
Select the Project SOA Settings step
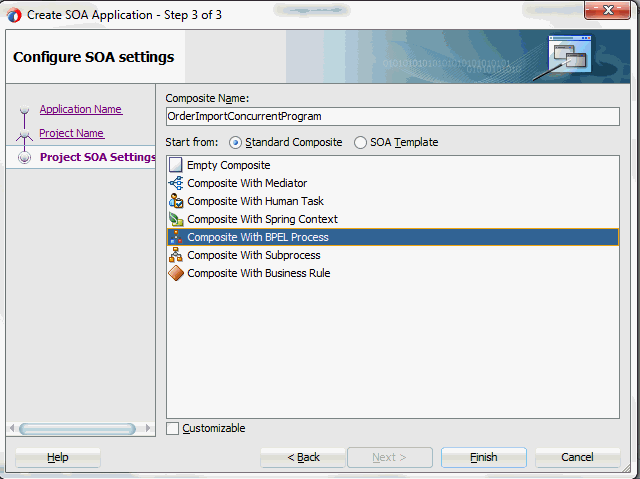[x=98, y=157]
